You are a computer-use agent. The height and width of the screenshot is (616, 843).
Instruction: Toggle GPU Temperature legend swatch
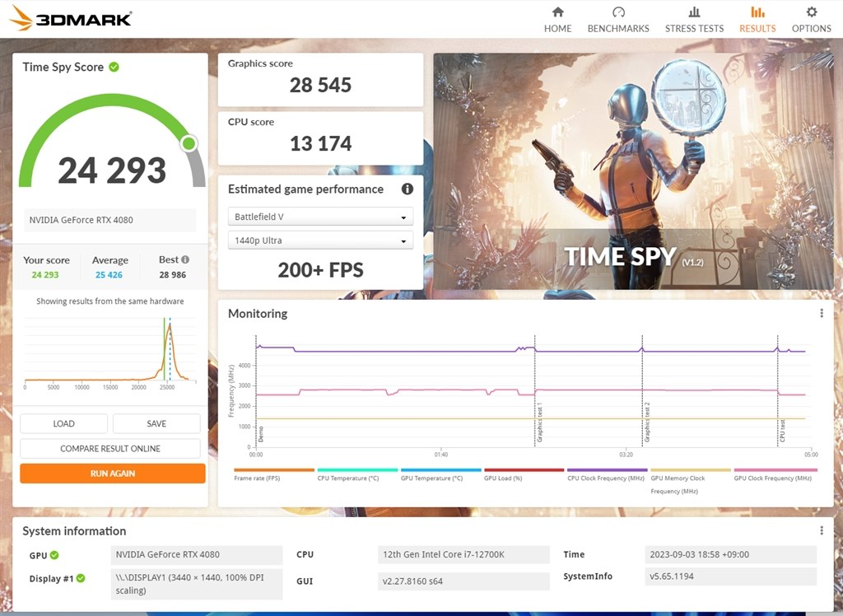point(441,469)
